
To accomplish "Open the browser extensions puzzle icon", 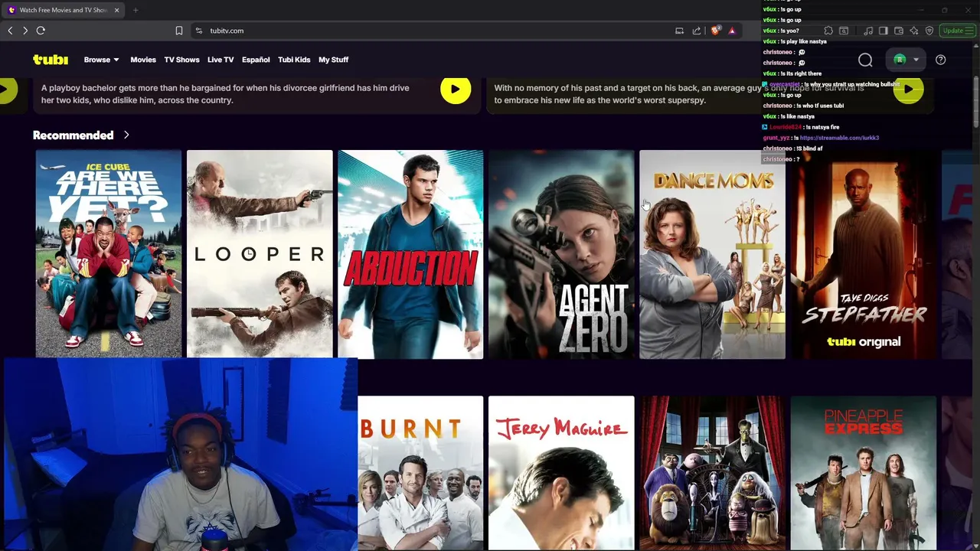I will point(828,31).
